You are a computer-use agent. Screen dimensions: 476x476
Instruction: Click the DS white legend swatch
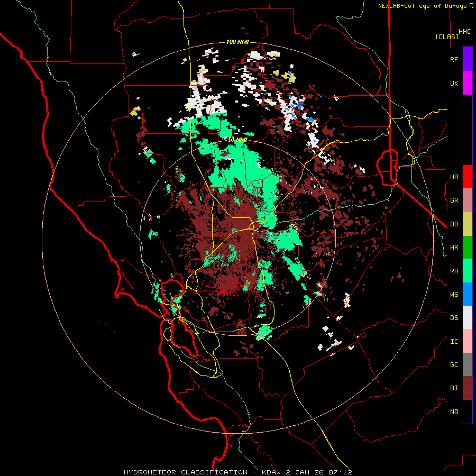click(467, 317)
